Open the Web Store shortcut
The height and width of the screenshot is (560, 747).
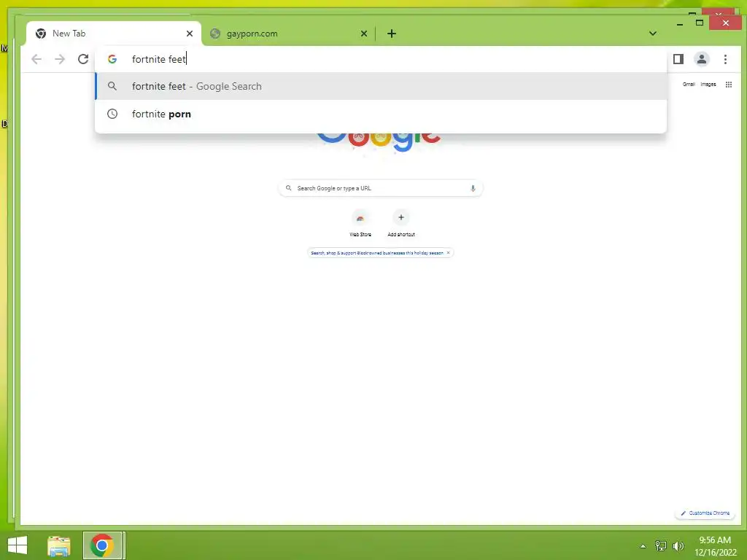coord(360,223)
